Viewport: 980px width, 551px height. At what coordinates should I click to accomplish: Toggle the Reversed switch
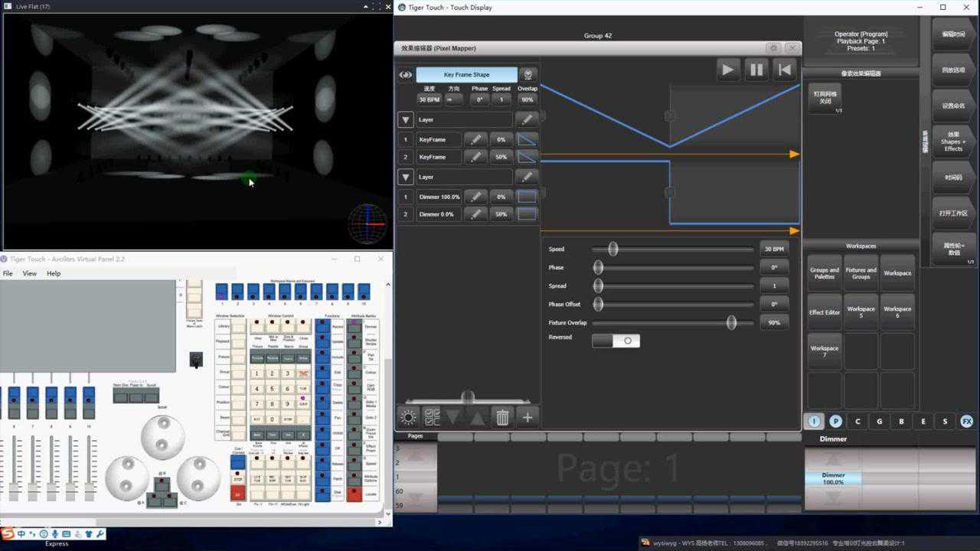[616, 341]
